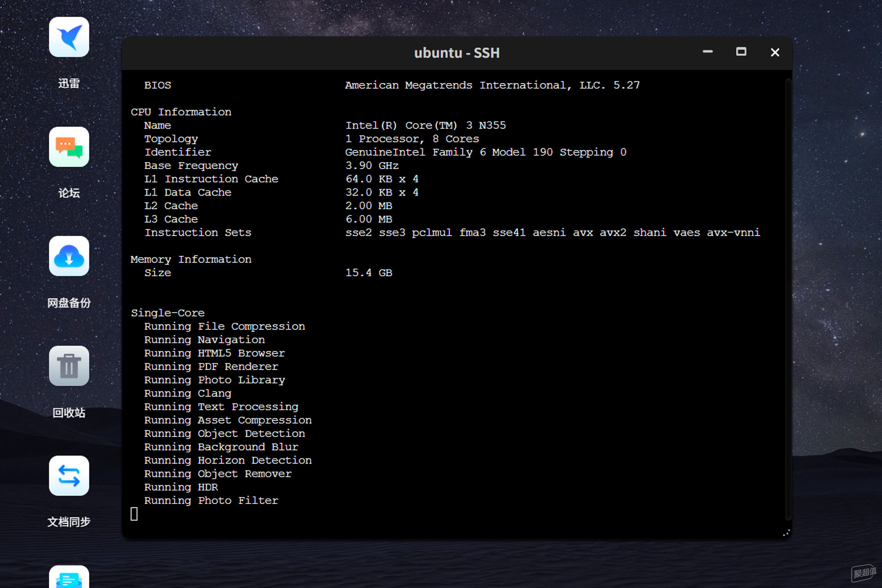882x588 pixels.
Task: Click the '64.0 KB x 4' cache value
Action: click(x=382, y=179)
